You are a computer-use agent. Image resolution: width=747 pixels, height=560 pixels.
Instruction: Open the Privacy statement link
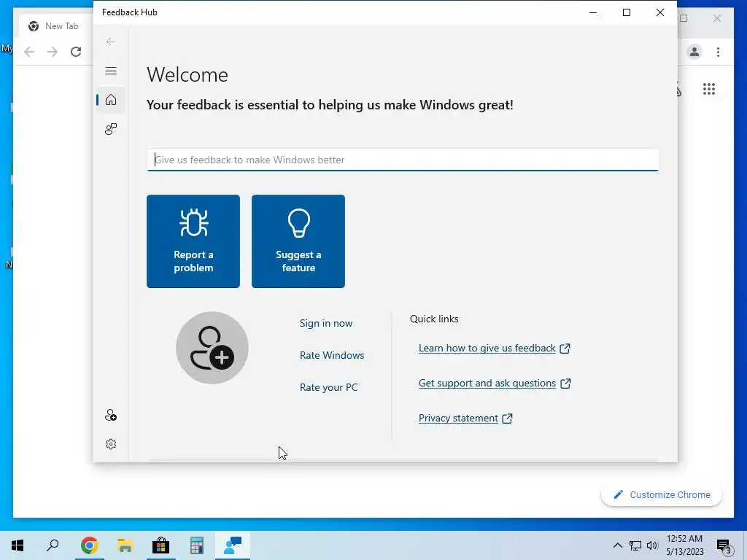click(x=465, y=418)
